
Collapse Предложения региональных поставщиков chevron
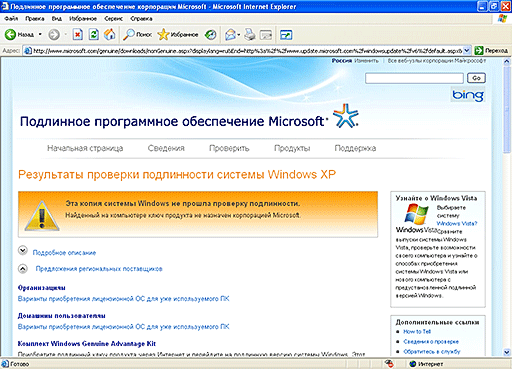click(x=23, y=268)
